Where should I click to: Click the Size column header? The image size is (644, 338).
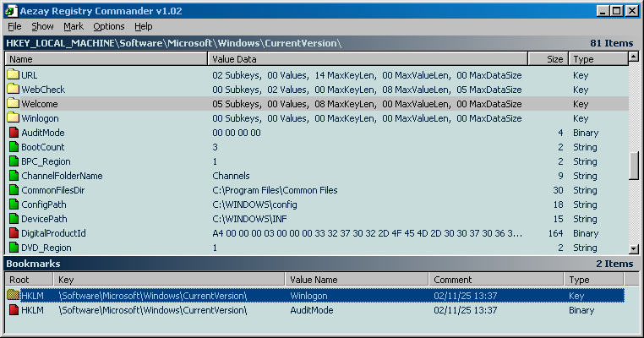click(548, 59)
